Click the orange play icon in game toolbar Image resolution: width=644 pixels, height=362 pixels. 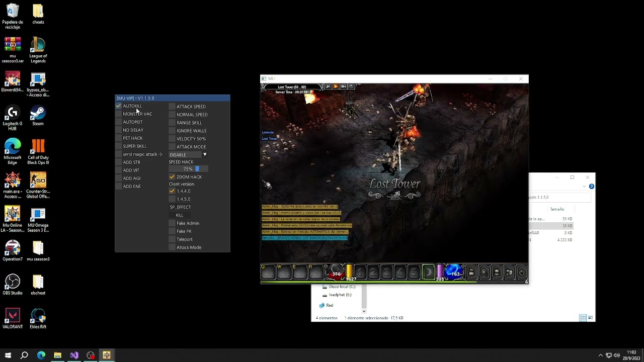click(x=336, y=86)
